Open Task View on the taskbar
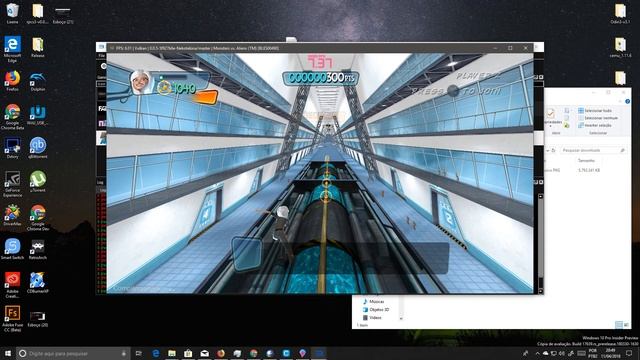The width and height of the screenshot is (640, 360). pyautogui.click(x=139, y=353)
